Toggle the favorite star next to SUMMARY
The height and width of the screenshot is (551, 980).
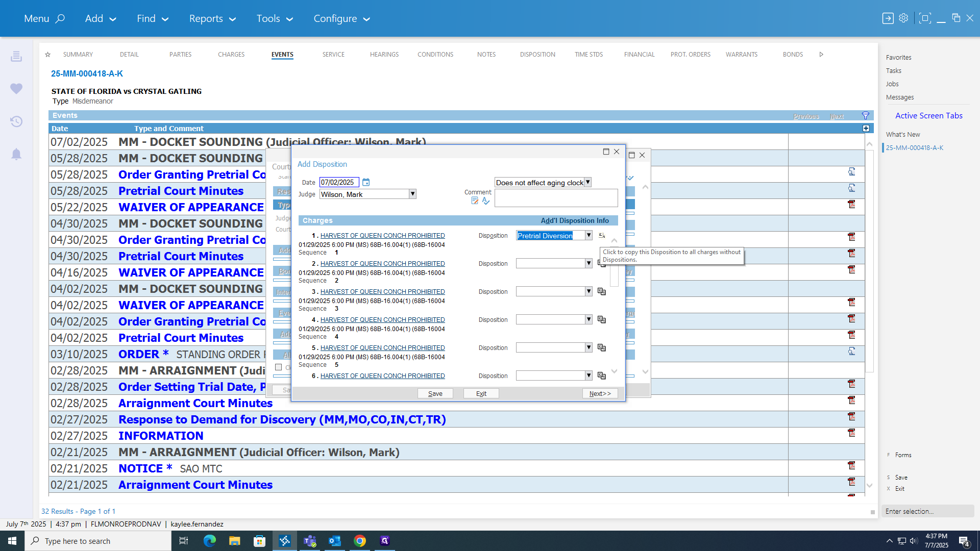coord(47,55)
